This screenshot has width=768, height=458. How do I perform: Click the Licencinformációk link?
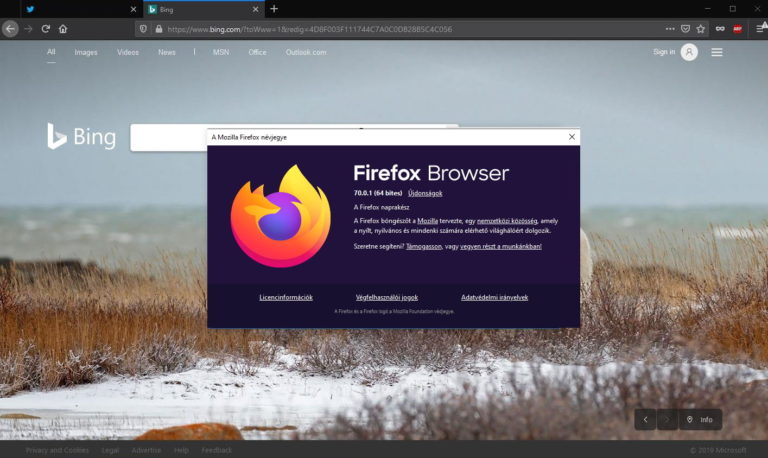tap(286, 297)
